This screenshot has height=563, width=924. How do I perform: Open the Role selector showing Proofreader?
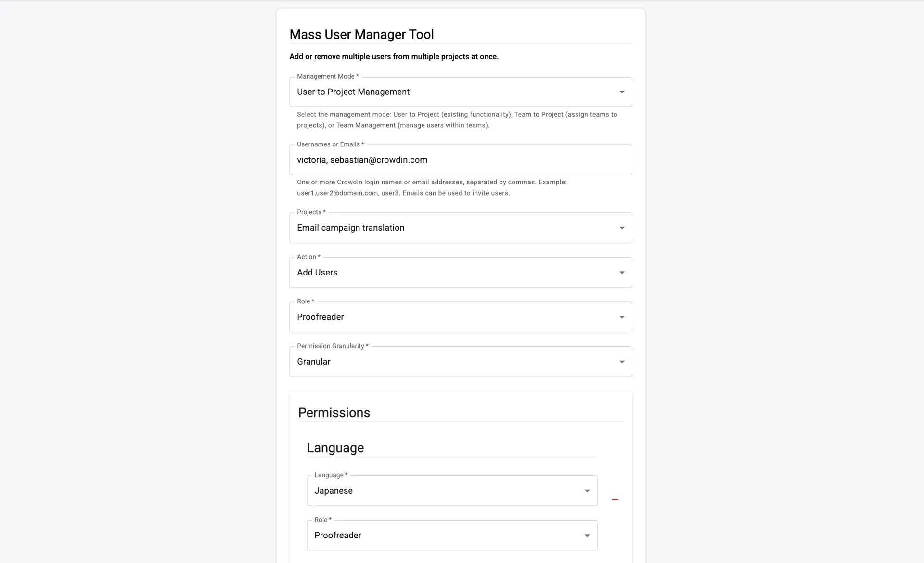tap(433, 317)
